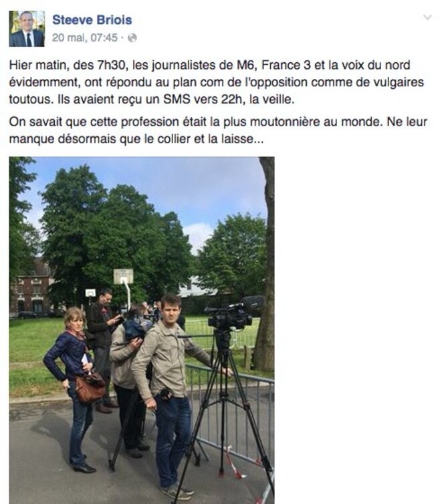This screenshot has width=442, height=504.
Task: Click the globe public privacy icon
Action: tap(132, 38)
